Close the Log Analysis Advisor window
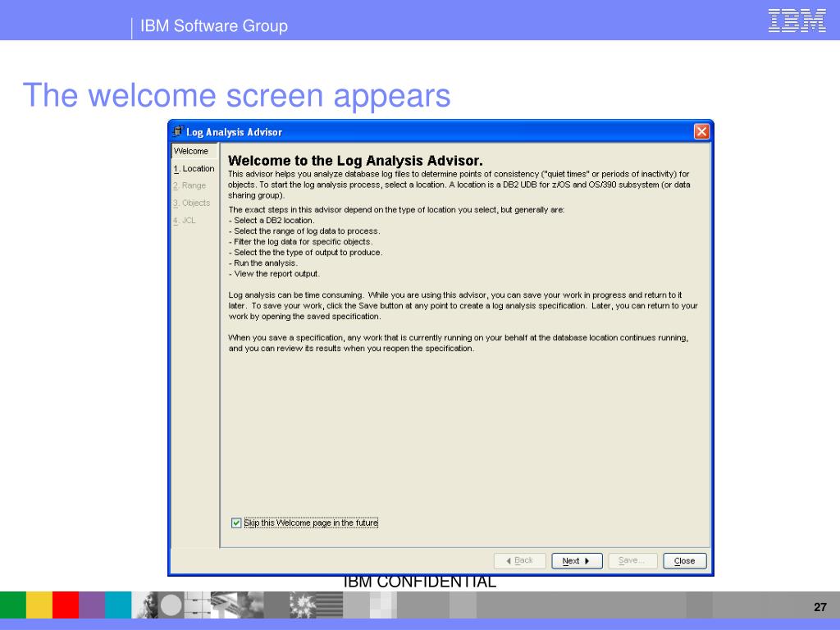 coord(701,131)
